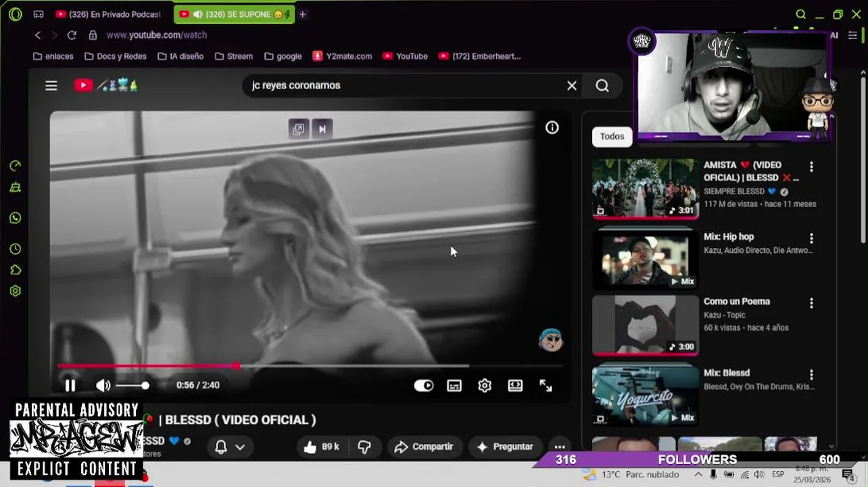This screenshot has height=487, width=868.
Task: Submit the search with the magnifier button
Action: [602, 85]
